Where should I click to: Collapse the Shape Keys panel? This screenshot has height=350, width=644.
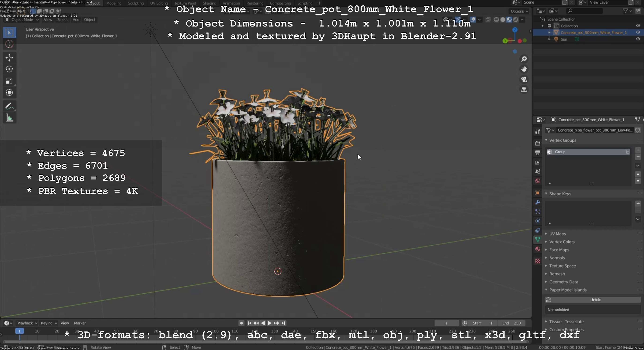(546, 194)
